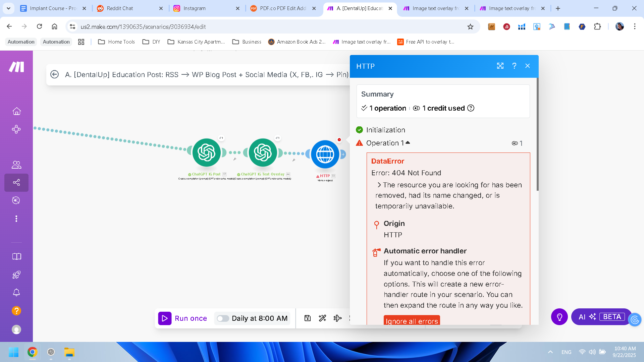Toggle the Daily at 8:00 AM scheduling switch
644x362 pixels.
point(222,318)
